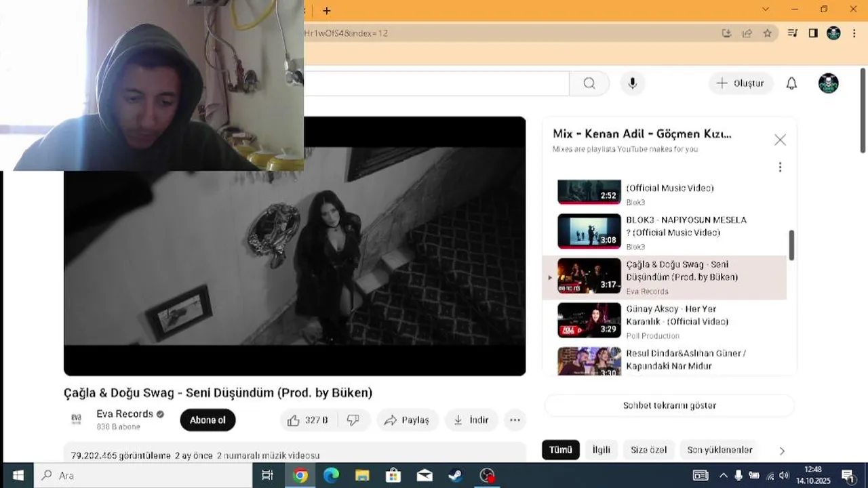The width and height of the screenshot is (868, 488).
Task: Click the Eva Records channel logo
Action: click(x=77, y=420)
